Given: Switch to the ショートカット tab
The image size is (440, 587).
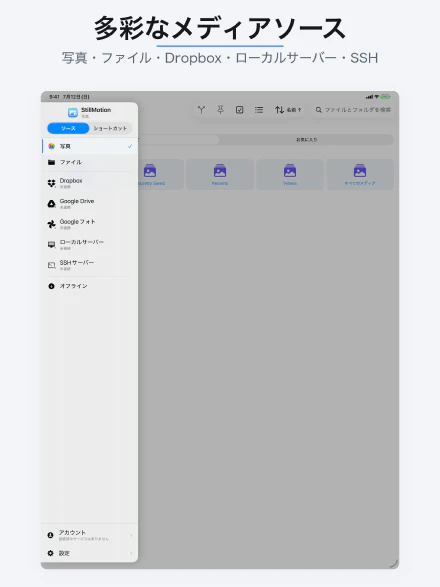Looking at the screenshot, I should tap(110, 128).
